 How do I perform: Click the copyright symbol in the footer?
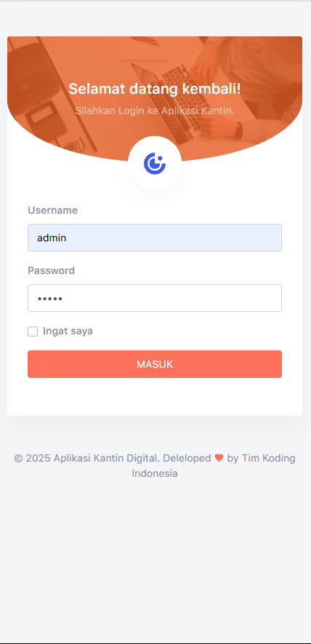pos(18,458)
